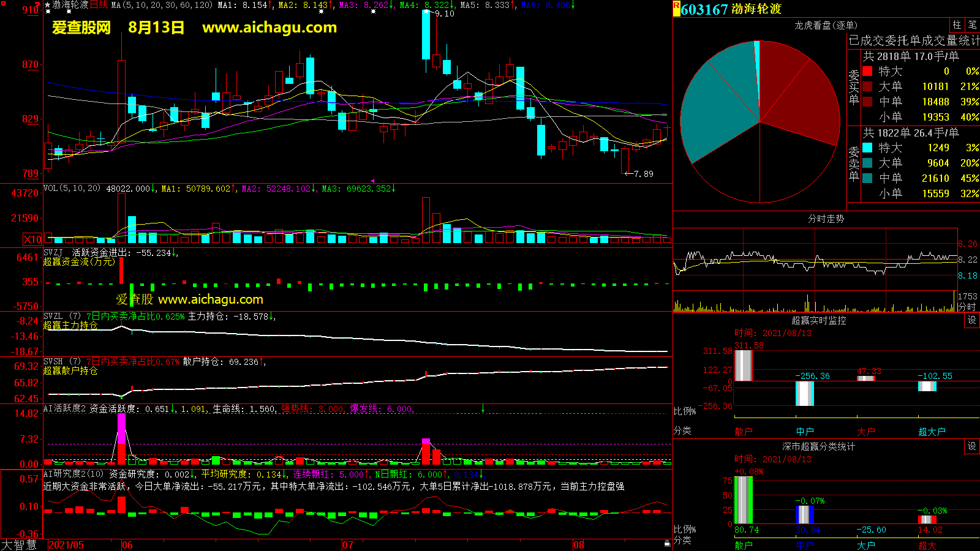Click the yellow R marker beside 603167
Image resolution: width=980 pixels, height=551 pixels.
[676, 9]
